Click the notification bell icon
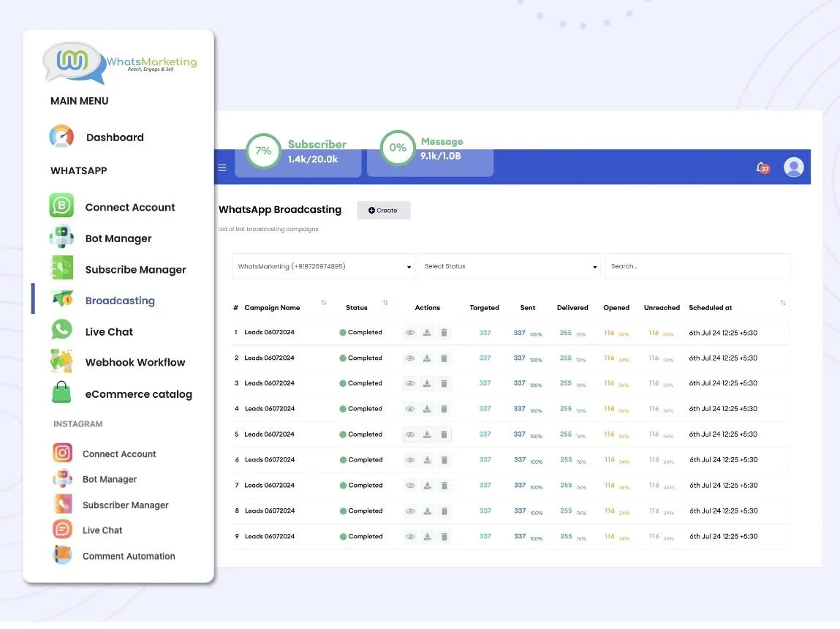 (762, 167)
